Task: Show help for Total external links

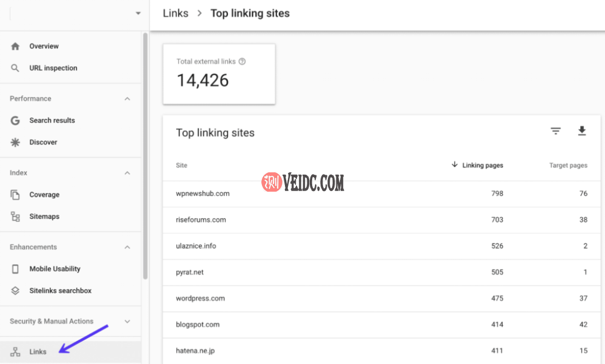Action: pyautogui.click(x=242, y=62)
